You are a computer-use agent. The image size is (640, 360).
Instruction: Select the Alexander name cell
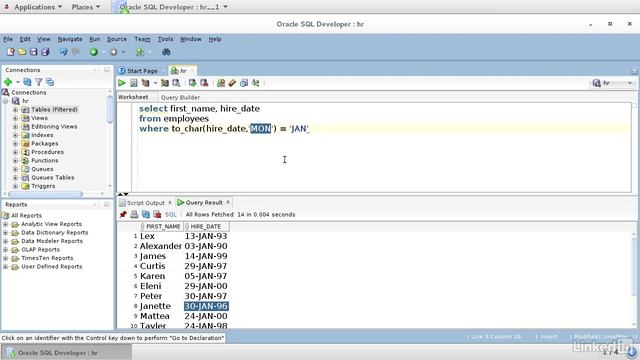161,246
